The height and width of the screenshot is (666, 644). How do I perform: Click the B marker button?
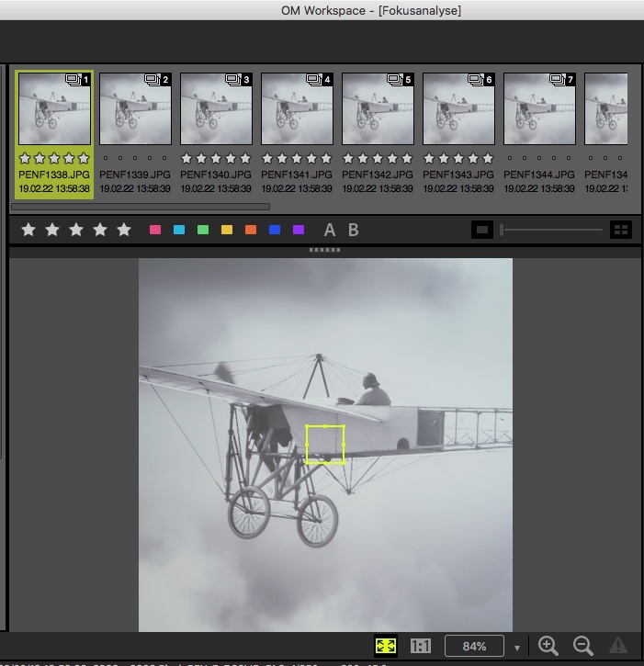pos(354,231)
